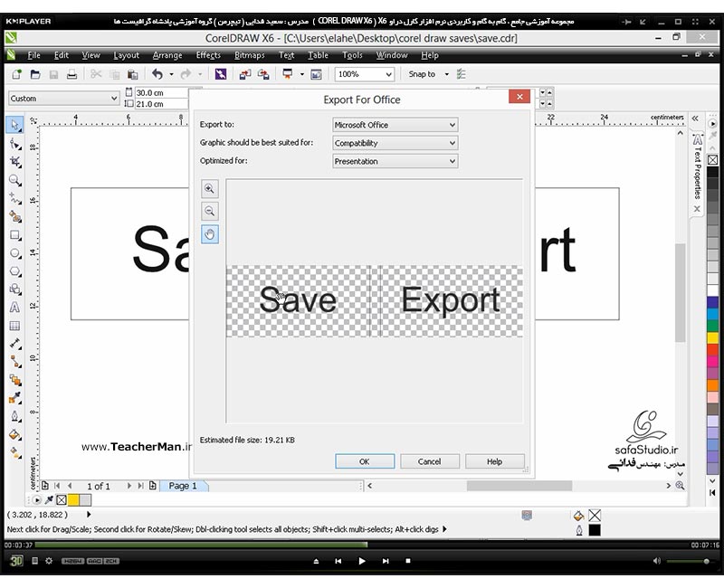
Task: Select the no-color X swatch in palette
Action: [x=712, y=160]
